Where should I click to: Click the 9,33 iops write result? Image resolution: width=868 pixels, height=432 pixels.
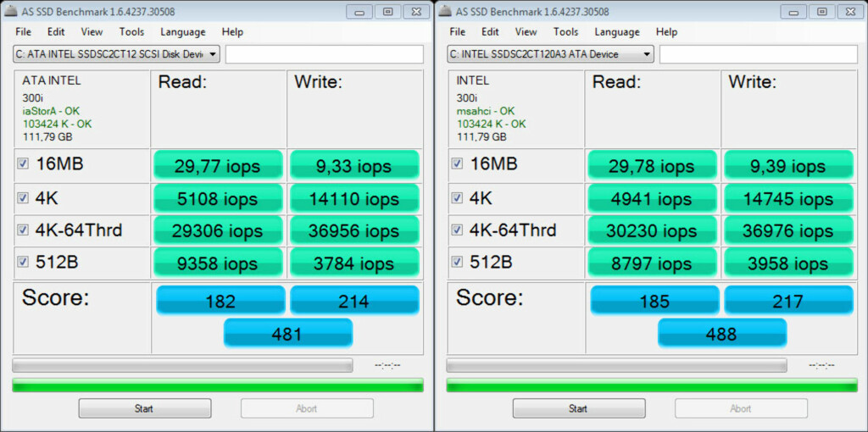(x=354, y=165)
